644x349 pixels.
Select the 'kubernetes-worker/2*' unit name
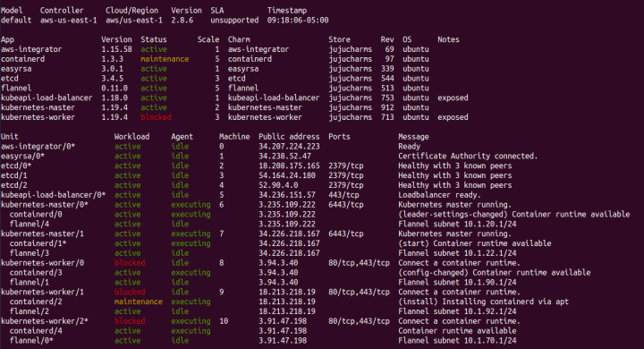[x=45, y=321]
